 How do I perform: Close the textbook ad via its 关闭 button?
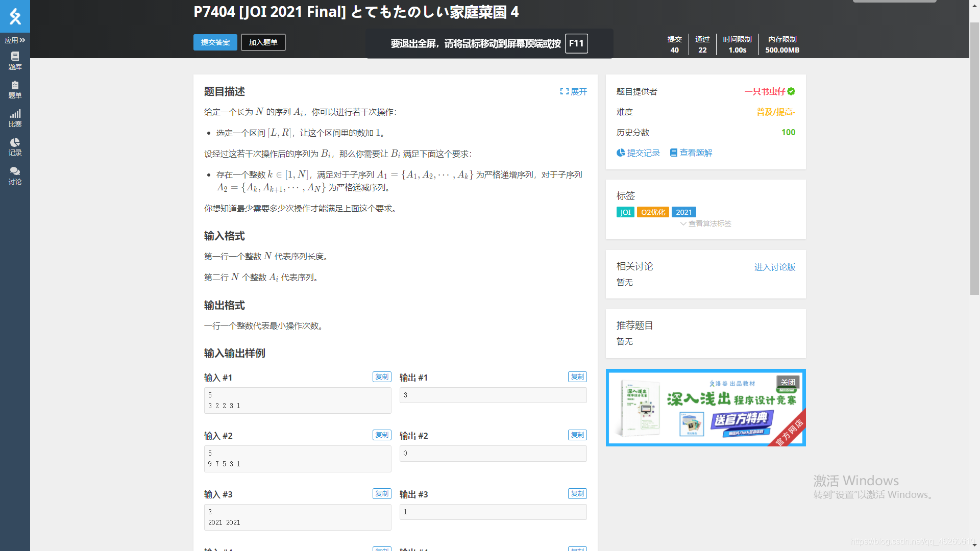point(788,382)
